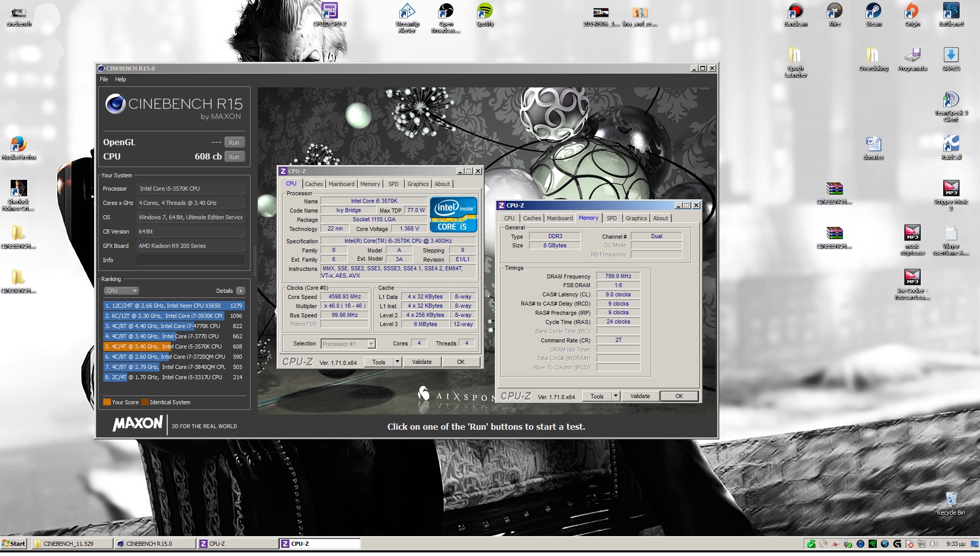Screen dimensions: 980x556
Task: Open Graphics tab in left CPU-Z window
Action: [418, 184]
